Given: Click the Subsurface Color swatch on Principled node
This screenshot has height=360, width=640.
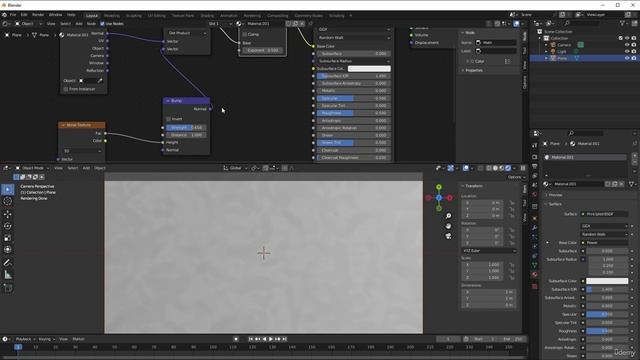Looking at the screenshot, I should (369, 69).
